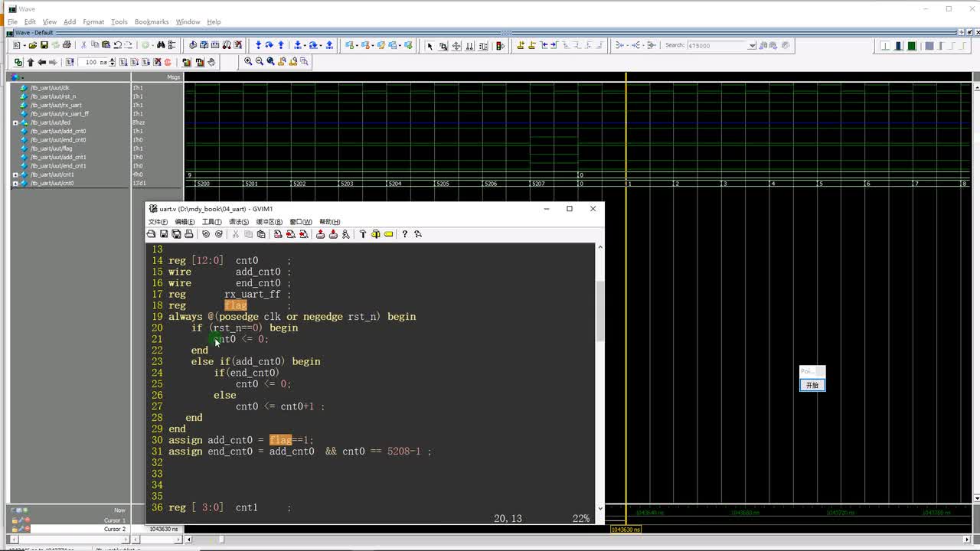This screenshot has height=551, width=980.
Task: Open GVIM 语法(S) menu
Action: pos(239,222)
